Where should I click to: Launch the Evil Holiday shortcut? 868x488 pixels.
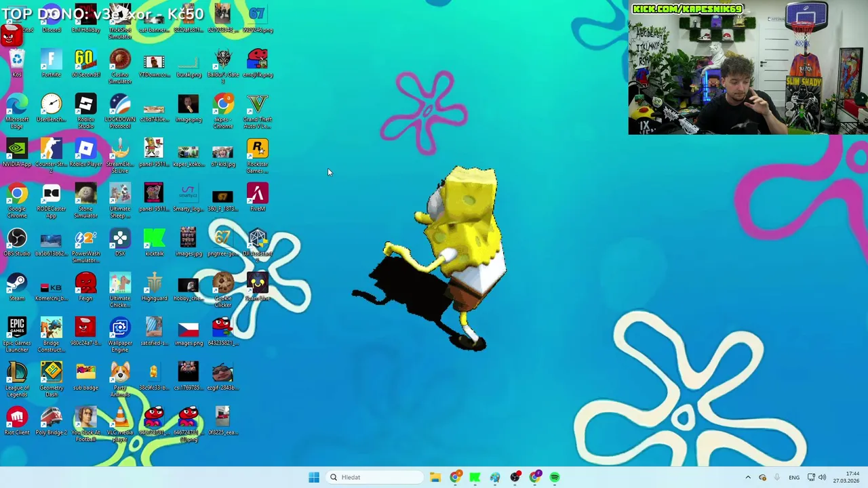[85, 19]
